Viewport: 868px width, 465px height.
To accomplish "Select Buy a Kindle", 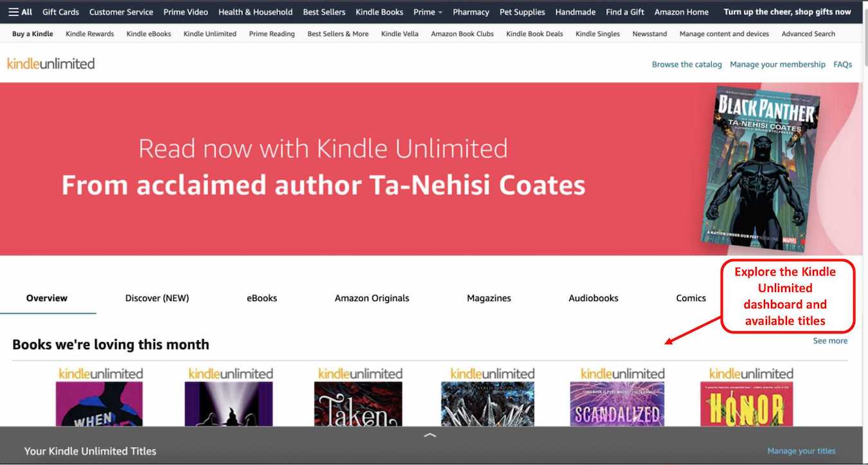I will (33, 33).
